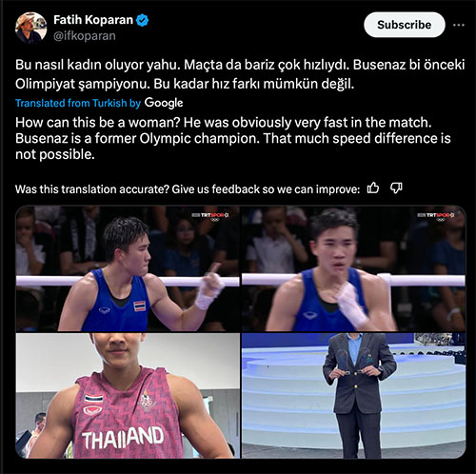Click the Fatih Koparan display name
This screenshot has height=474, width=476.
tap(93, 20)
